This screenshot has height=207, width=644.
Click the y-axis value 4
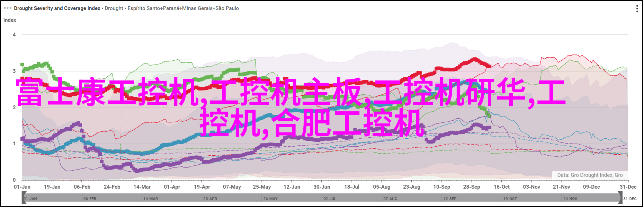coord(14,35)
